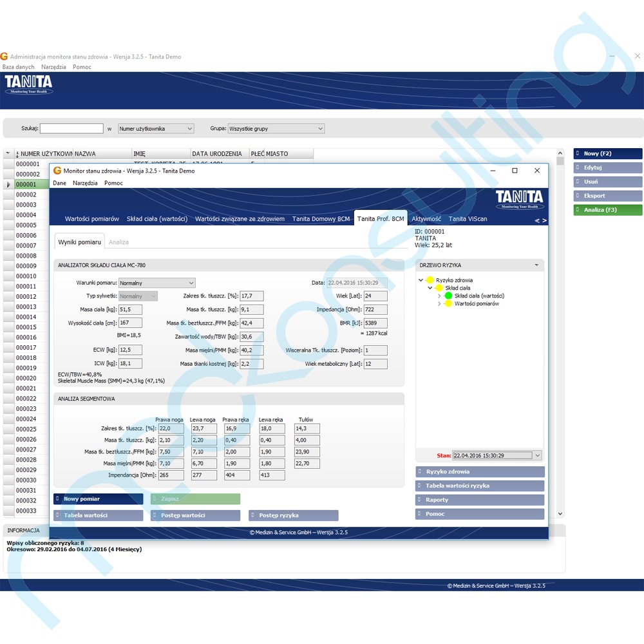644x644 pixels.
Task: Sort by the DATA URODZENIA column header
Action: click(220, 154)
